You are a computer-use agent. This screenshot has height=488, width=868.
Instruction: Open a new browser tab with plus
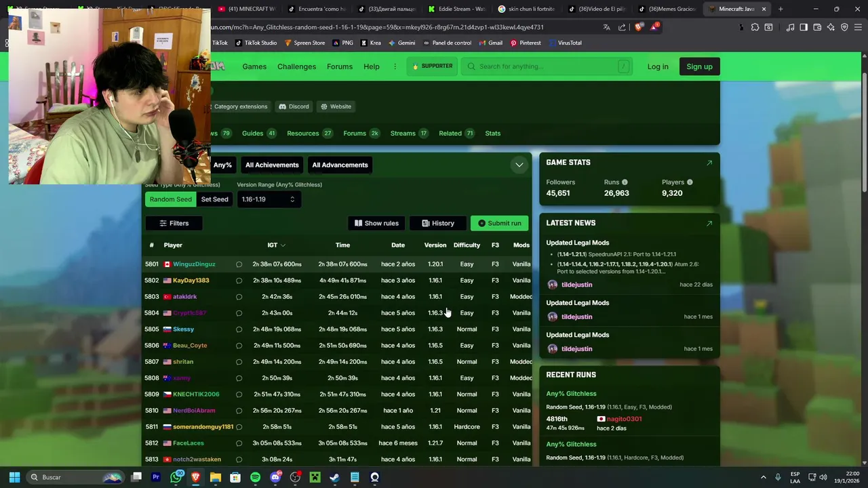pyautogui.click(x=781, y=9)
